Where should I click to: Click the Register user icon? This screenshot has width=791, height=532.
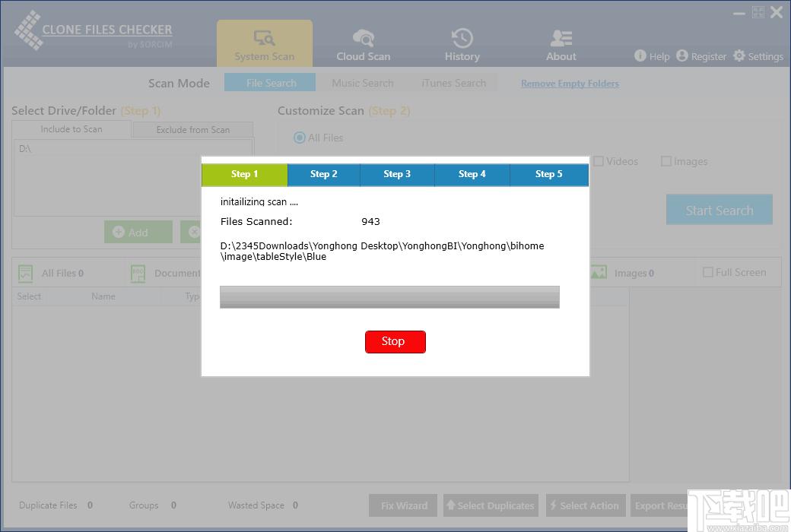682,55
